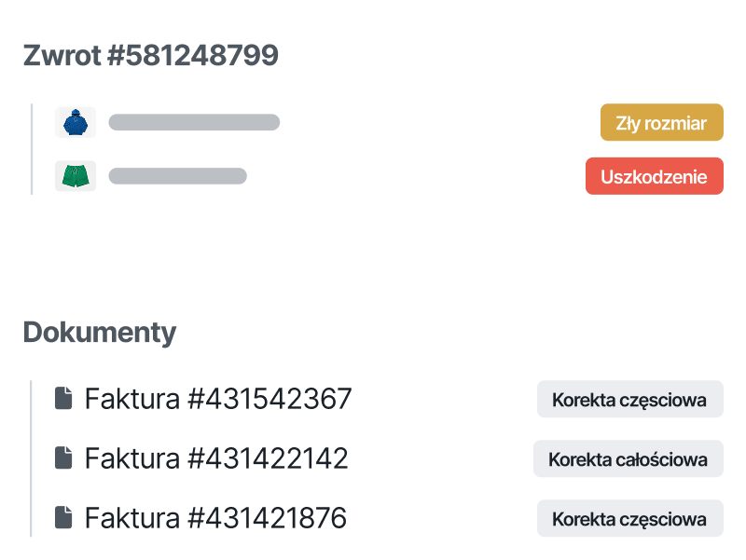Click the vertical divider beside the invoices list
Screen dimensions: 746x560
[32, 458]
